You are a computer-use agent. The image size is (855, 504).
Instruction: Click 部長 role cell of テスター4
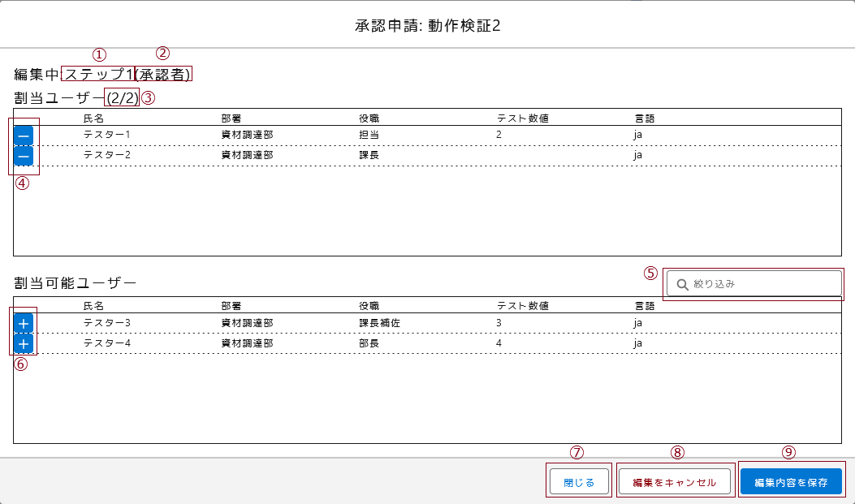[369, 343]
